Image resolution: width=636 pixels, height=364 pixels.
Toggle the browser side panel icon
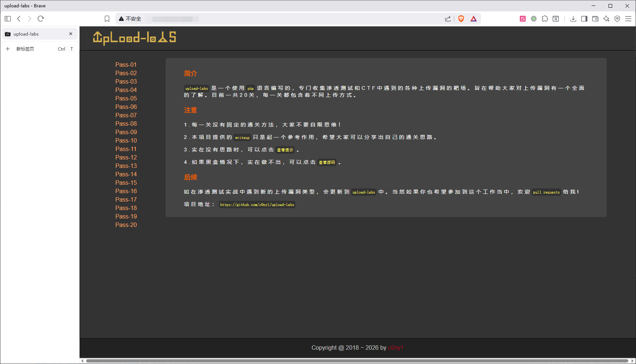pyautogui.click(x=584, y=19)
